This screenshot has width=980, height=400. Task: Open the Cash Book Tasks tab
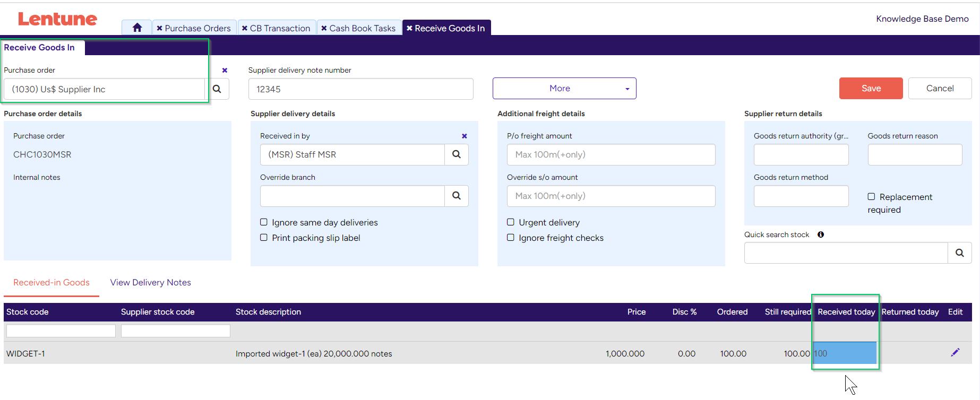pyautogui.click(x=363, y=28)
